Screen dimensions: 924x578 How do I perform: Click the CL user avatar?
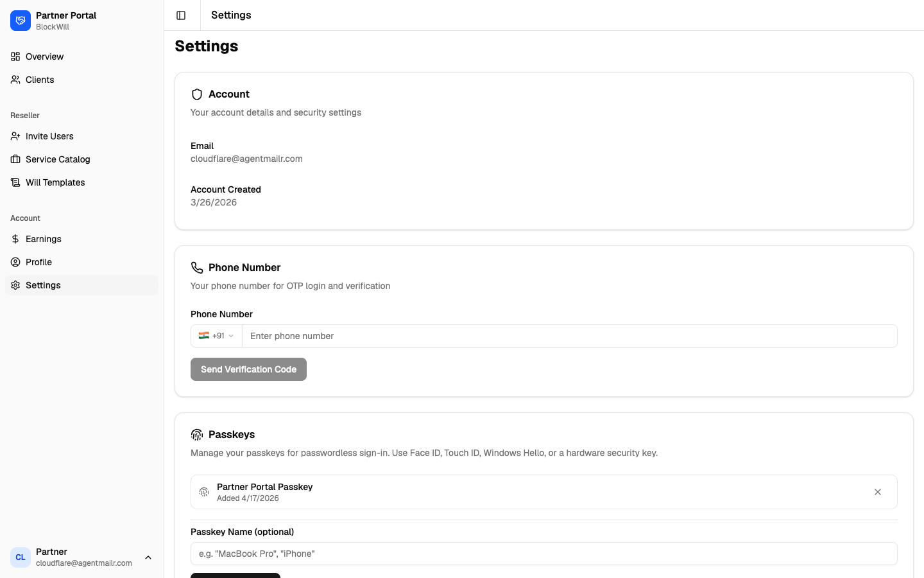[x=21, y=557]
